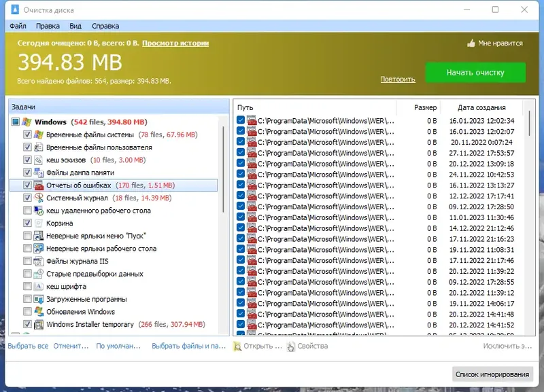The image size is (544, 392).
Task: Click the Неверные ярлыки рабочего стола icon
Action: 39,249
